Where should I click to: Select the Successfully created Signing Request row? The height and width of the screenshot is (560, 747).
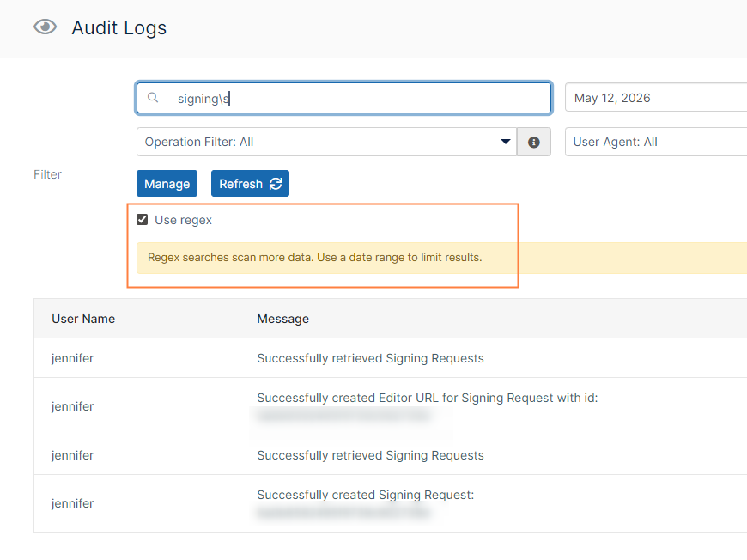pos(390,503)
